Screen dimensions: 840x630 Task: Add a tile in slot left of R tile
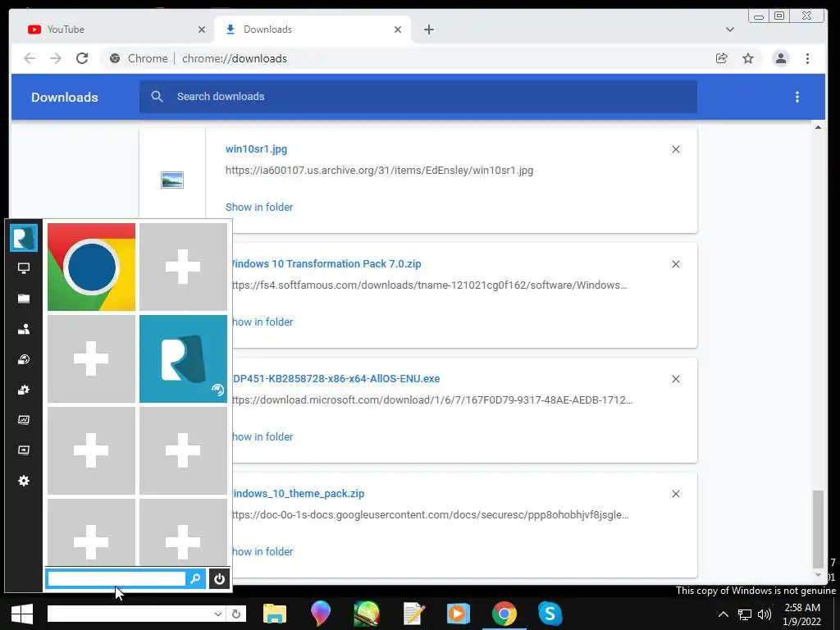click(x=91, y=358)
